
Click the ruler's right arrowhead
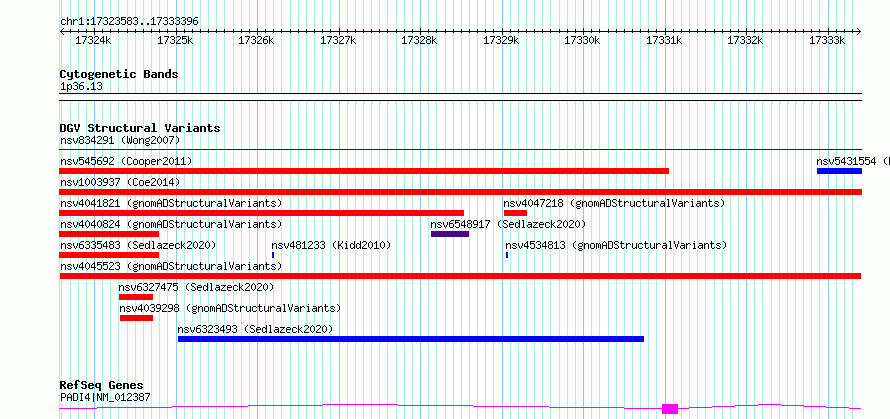click(x=859, y=31)
